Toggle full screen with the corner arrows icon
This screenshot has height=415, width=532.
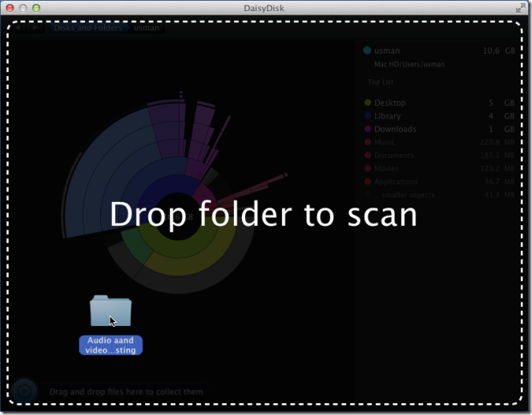(520, 8)
